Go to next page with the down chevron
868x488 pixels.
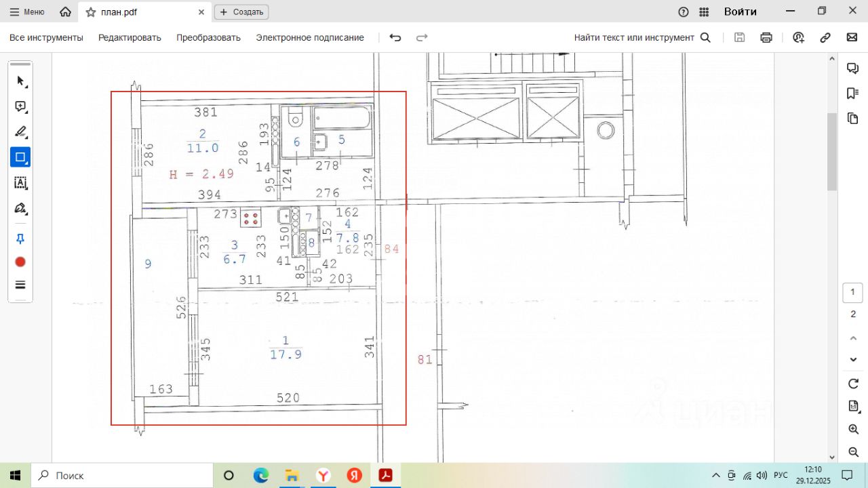tap(853, 359)
